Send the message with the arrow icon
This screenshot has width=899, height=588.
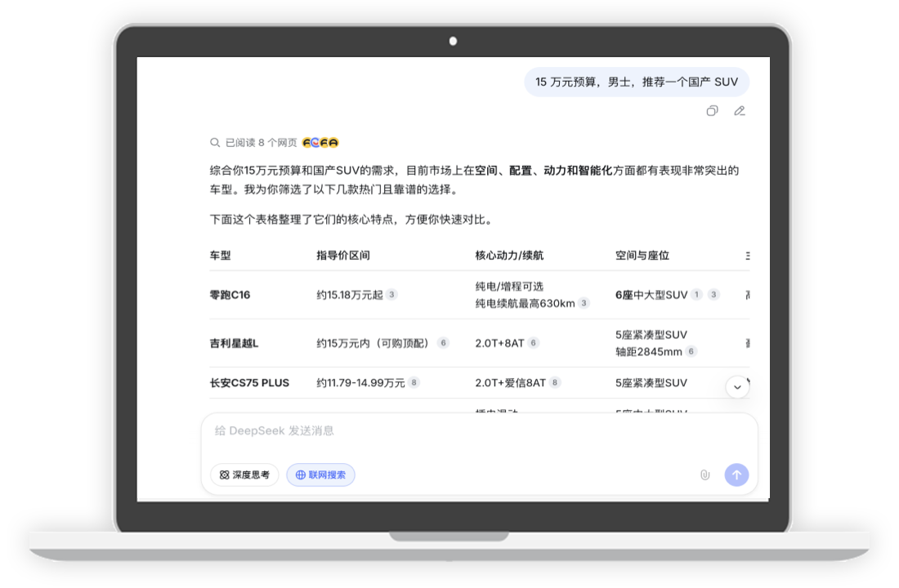(736, 474)
